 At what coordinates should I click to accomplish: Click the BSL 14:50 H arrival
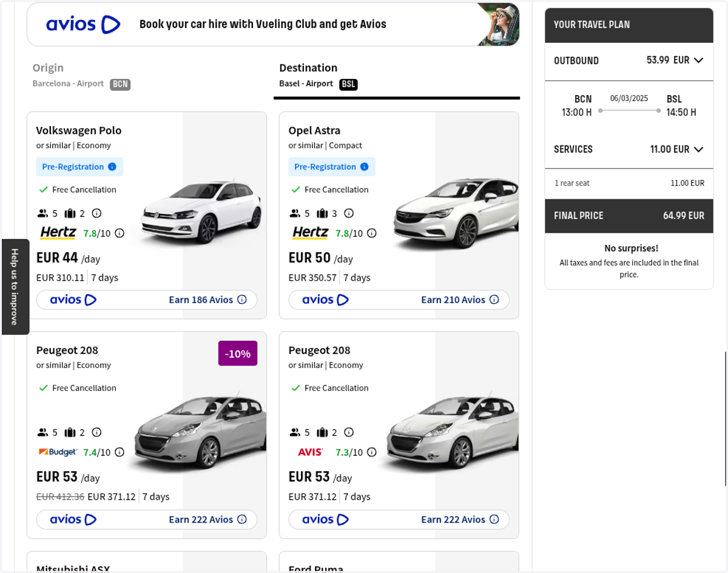tap(681, 106)
